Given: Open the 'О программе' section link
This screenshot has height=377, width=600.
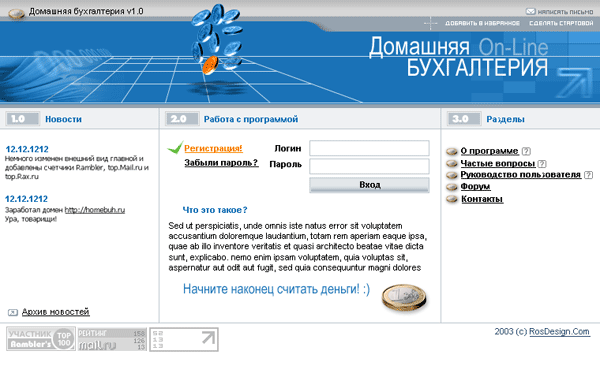Looking at the screenshot, I should (489, 151).
